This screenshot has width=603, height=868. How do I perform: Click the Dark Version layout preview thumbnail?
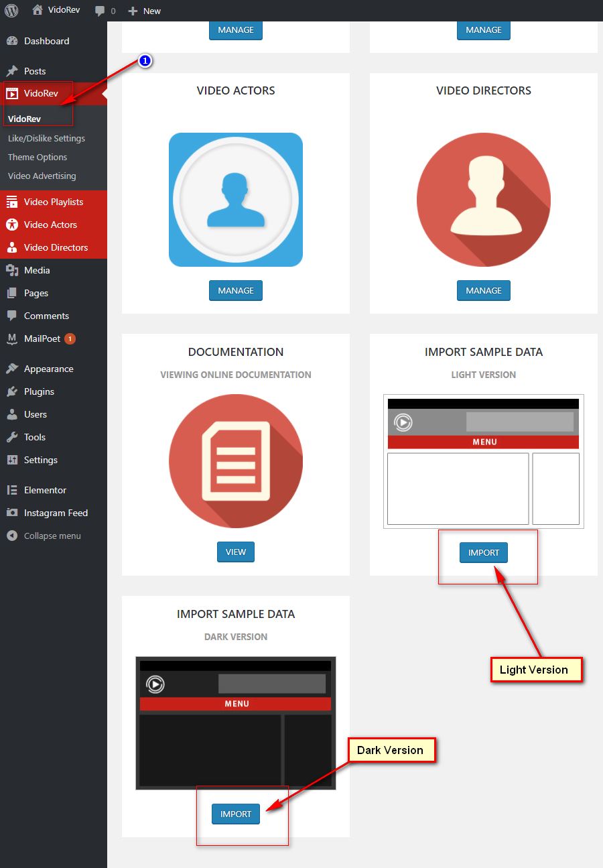click(x=236, y=723)
